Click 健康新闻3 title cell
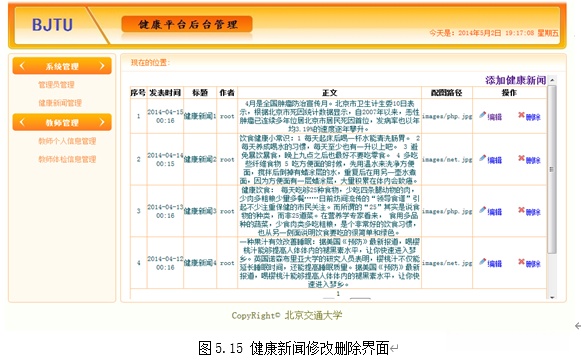The image size is (581, 360). click(x=200, y=211)
